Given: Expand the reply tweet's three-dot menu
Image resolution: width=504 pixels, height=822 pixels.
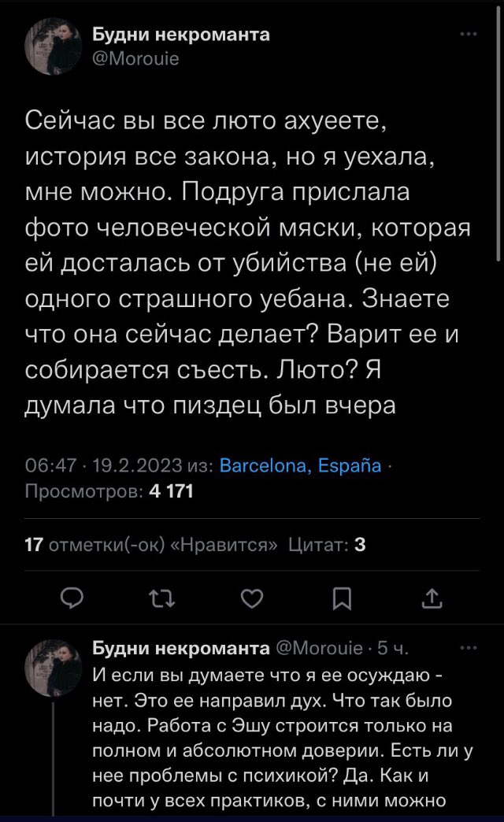Looking at the screenshot, I should (468, 648).
